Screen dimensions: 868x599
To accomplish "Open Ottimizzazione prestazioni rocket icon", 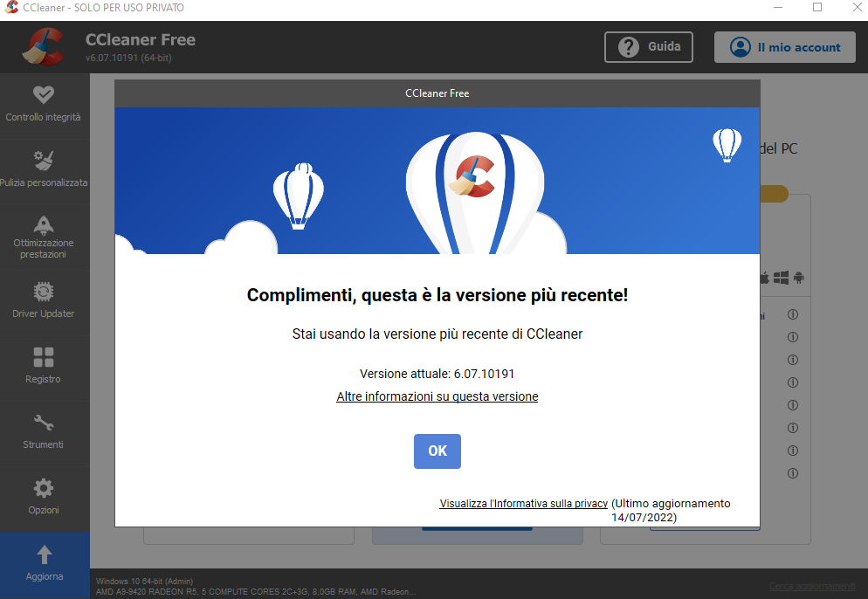I will tap(43, 225).
